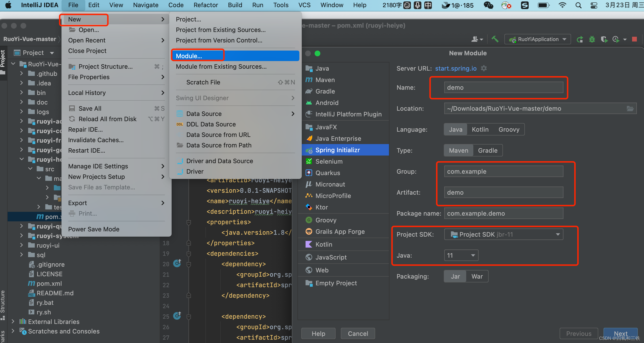Open WeChat icon in menu bar
Image resolution: width=644 pixels, height=343 pixels.
pyautogui.click(x=488, y=5)
